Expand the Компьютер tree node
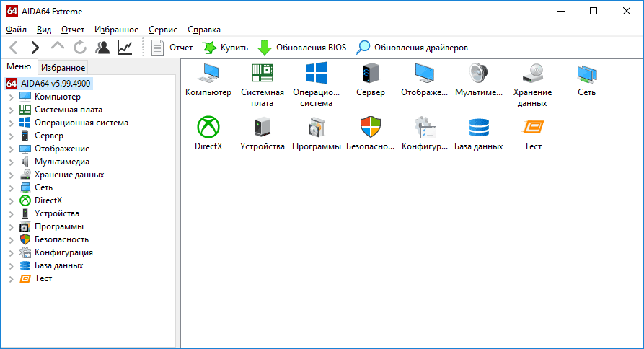This screenshot has width=644, height=349. tap(11, 97)
